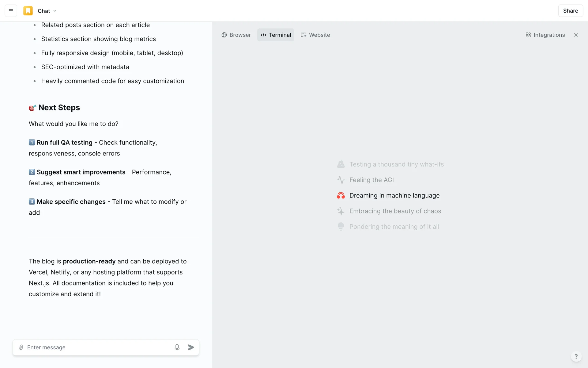Click the globe icon beside Browser
This screenshot has height=368, width=588.
point(224,35)
